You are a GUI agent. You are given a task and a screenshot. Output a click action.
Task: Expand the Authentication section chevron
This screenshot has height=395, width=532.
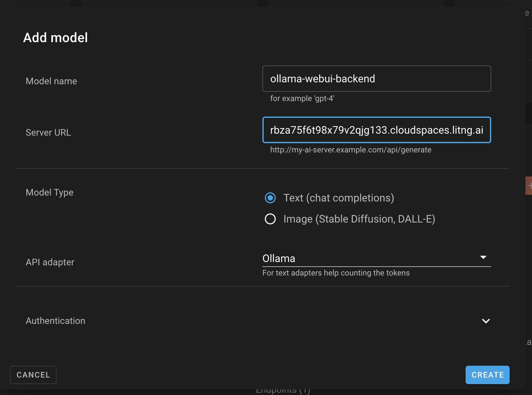click(486, 321)
